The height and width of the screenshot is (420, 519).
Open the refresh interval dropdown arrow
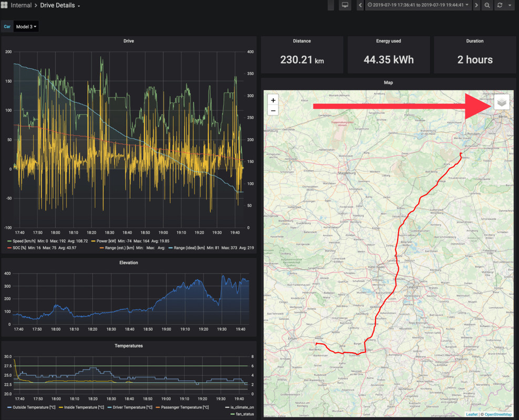point(510,5)
